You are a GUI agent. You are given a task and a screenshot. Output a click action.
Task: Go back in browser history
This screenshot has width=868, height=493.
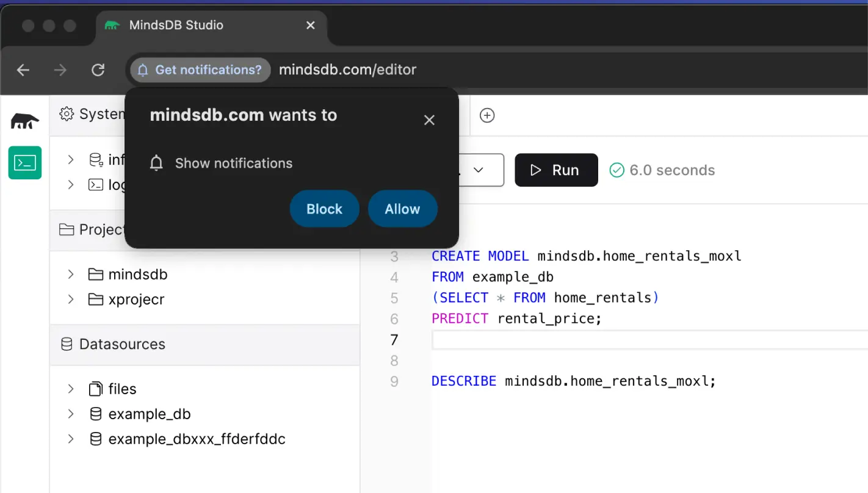23,70
